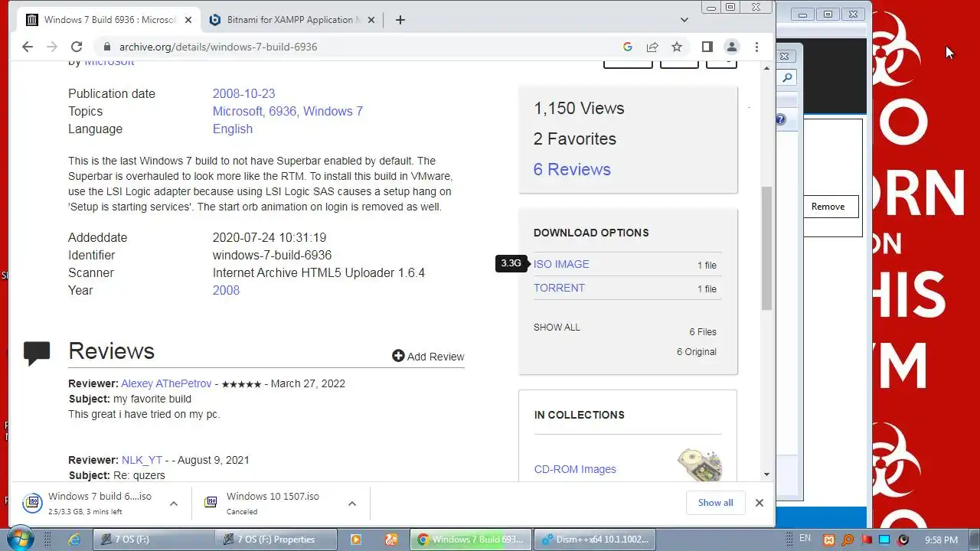Switch to the 7 OS (F:) taskbar window
Image resolution: width=980 pixels, height=551 pixels.
coord(154,540)
